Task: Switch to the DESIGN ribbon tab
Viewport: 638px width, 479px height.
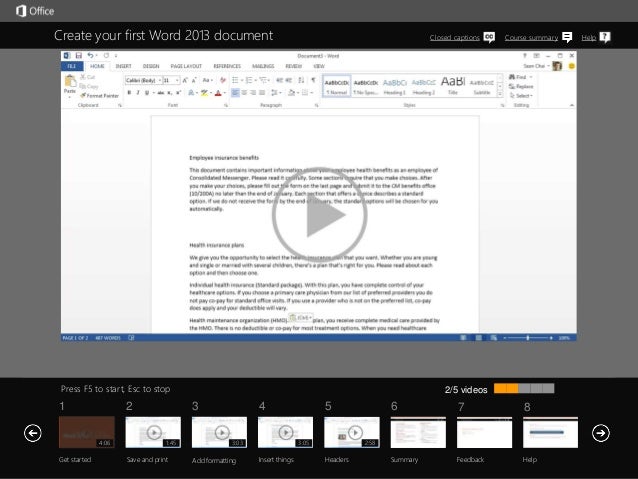Action: coord(151,66)
